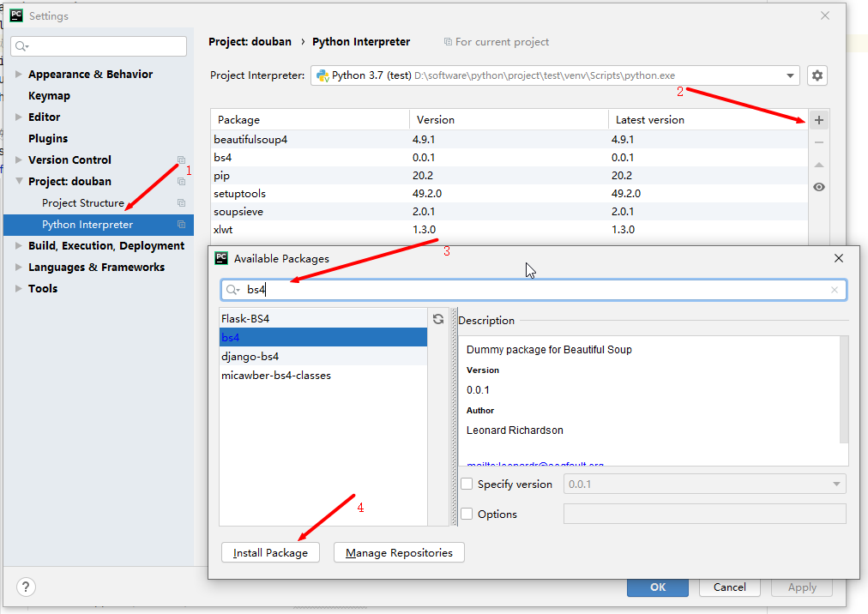Select Plugins settings page
This screenshot has width=868, height=614.
48,138
